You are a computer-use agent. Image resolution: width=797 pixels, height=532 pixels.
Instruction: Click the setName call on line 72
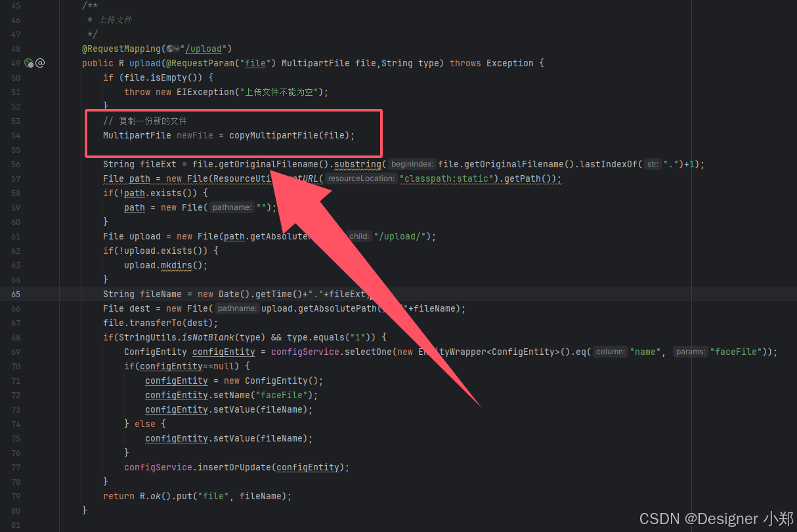(232, 395)
